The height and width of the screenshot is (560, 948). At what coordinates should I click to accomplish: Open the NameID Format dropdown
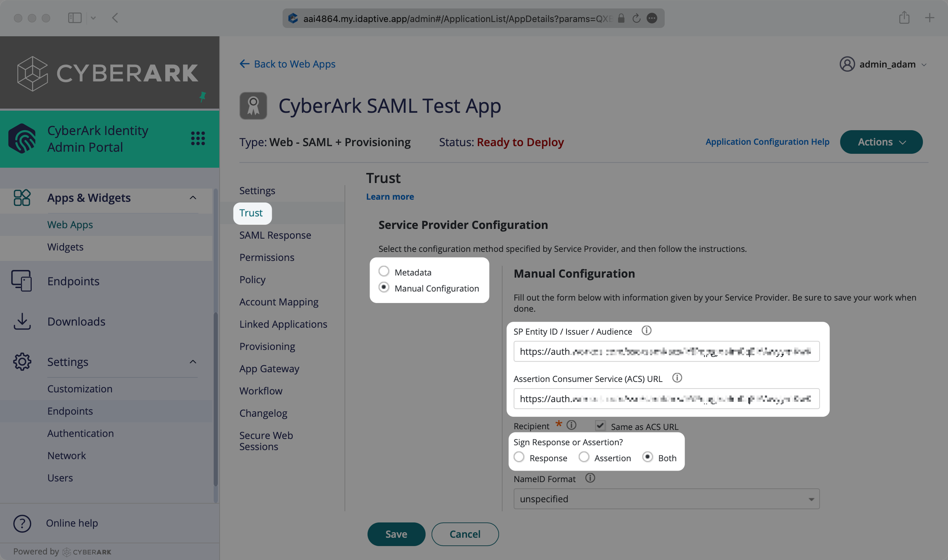coord(666,499)
